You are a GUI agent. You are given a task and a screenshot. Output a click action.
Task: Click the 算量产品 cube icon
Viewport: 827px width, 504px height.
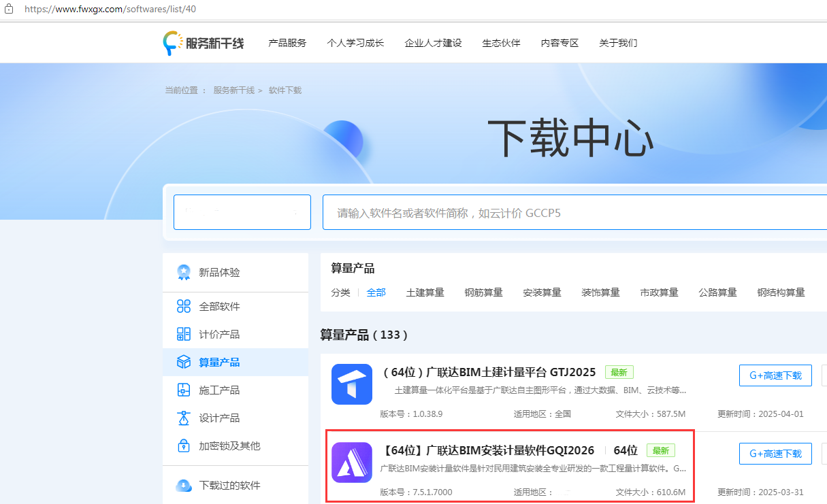[184, 362]
